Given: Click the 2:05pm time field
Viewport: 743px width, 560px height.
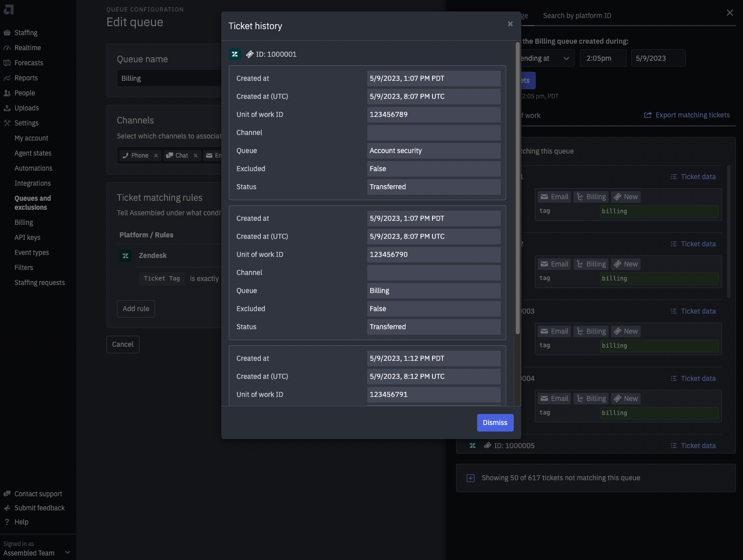Looking at the screenshot, I should click(603, 58).
